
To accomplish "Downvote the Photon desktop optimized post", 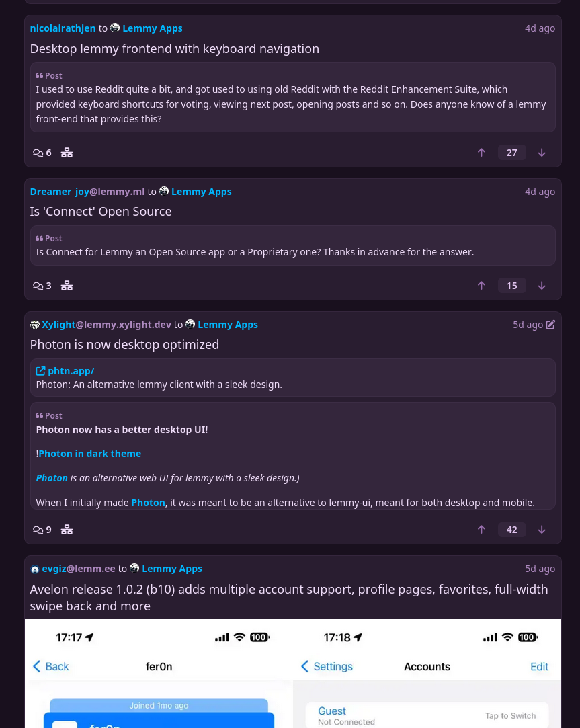I will point(542,529).
